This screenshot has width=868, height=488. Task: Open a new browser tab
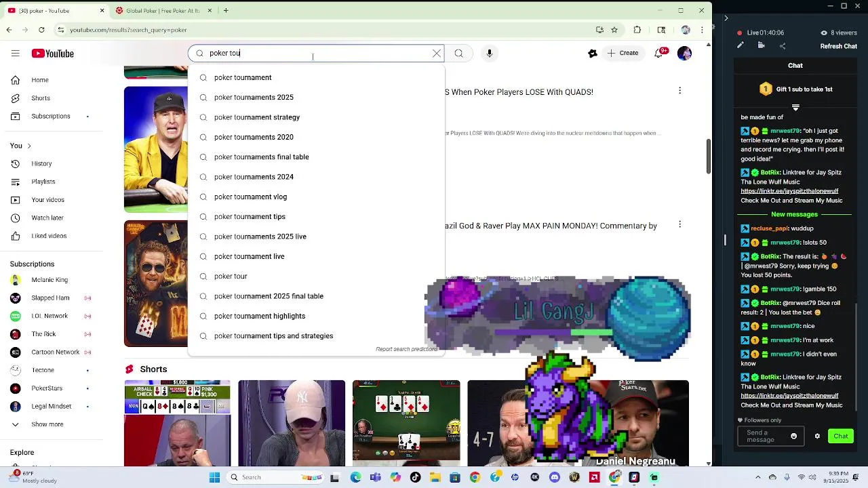[226, 11]
